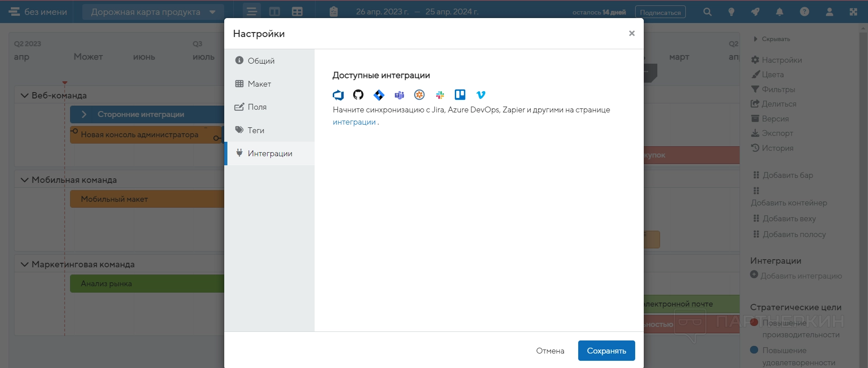Click the Microsoft Teams integration icon

pos(399,95)
